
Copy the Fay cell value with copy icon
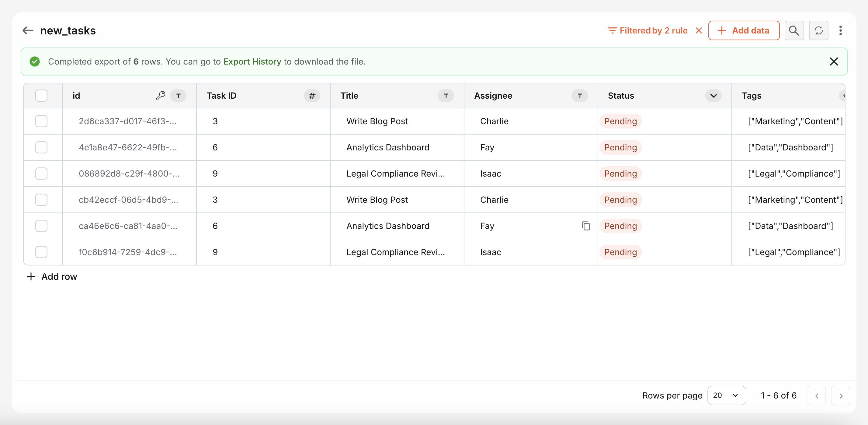coord(586,226)
